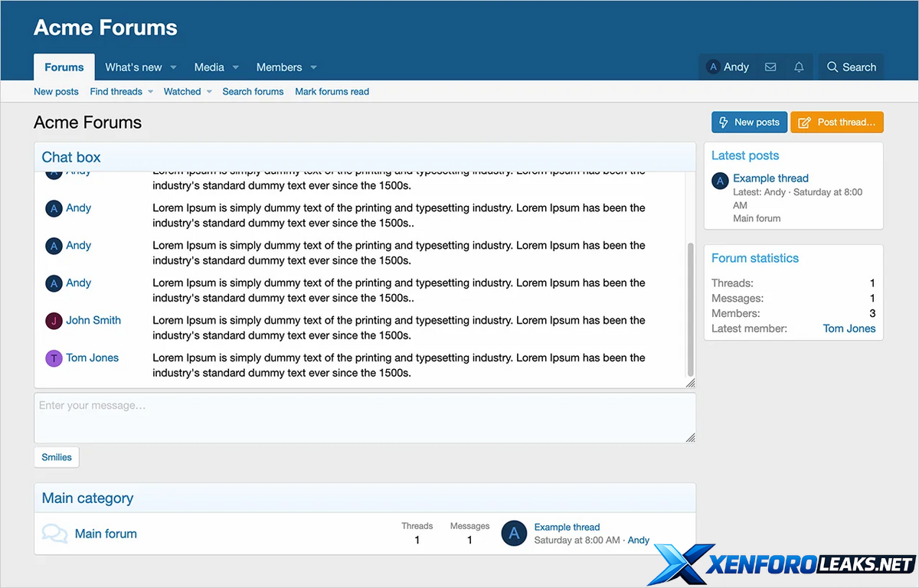Expand the What's new dropdown arrow

coord(174,67)
